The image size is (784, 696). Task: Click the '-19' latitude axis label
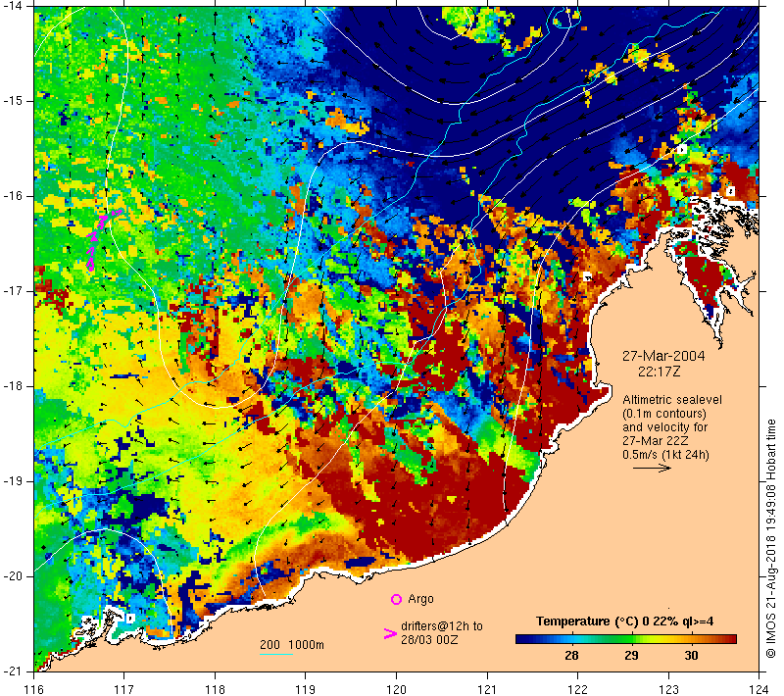[12, 481]
